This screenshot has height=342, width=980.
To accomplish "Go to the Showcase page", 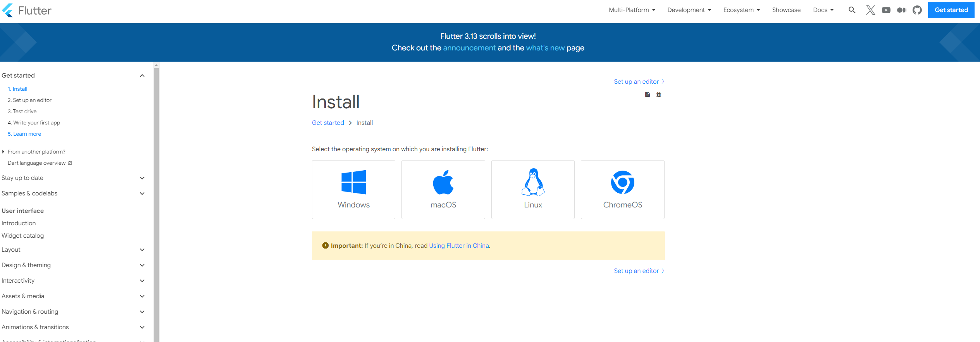I will point(786,10).
